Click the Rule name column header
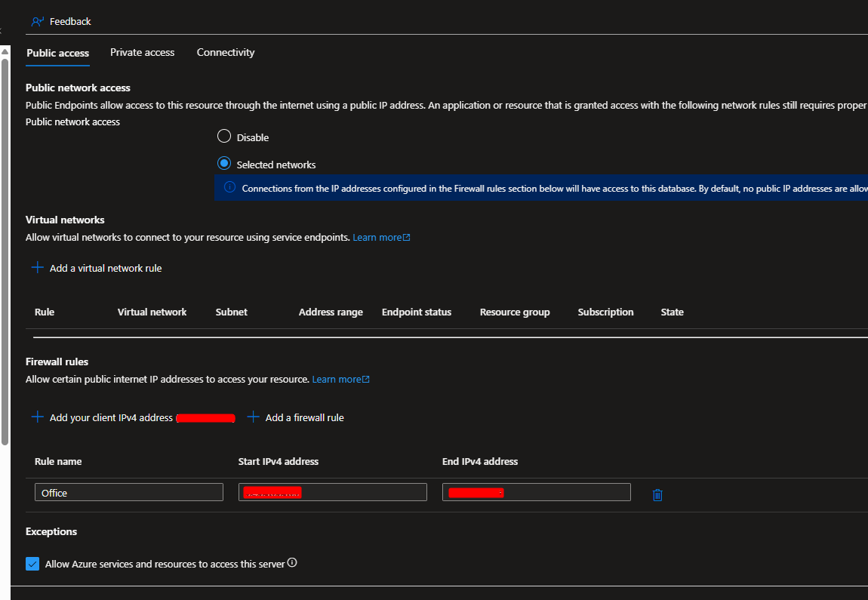The height and width of the screenshot is (600, 868). [58, 462]
